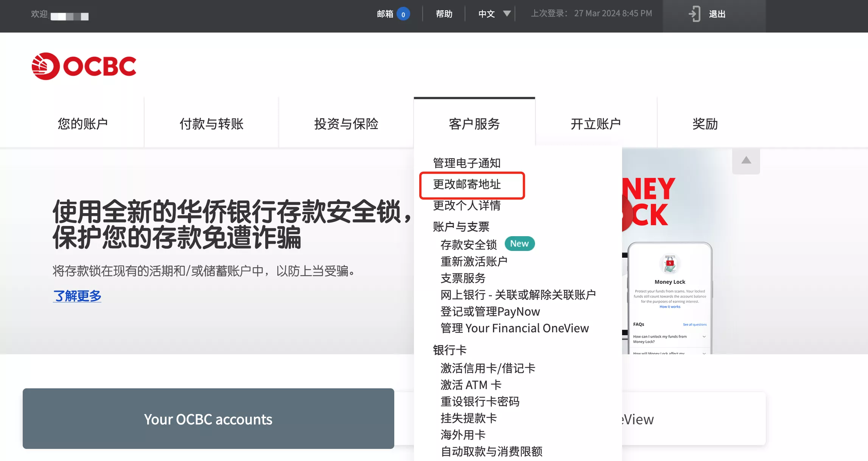Click the OCBC logo
The width and height of the screenshot is (868, 461).
(84, 66)
